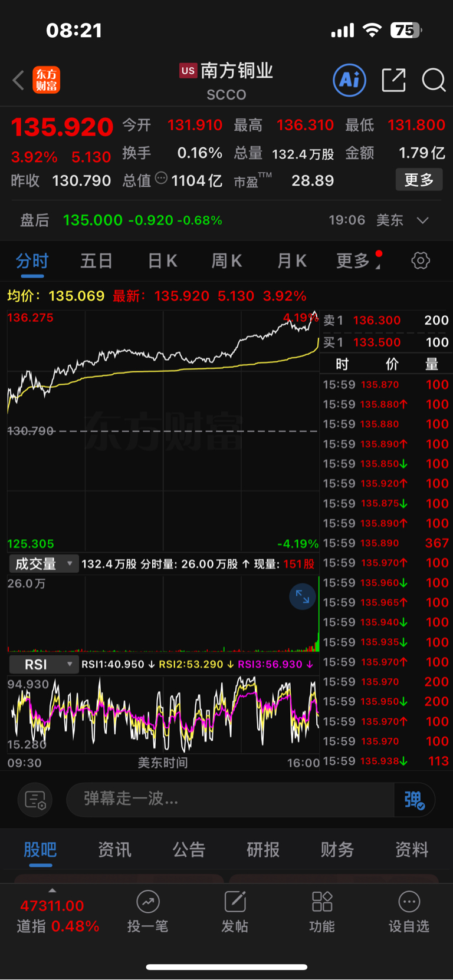
Task: Switch to 日K chart tab
Action: (162, 260)
